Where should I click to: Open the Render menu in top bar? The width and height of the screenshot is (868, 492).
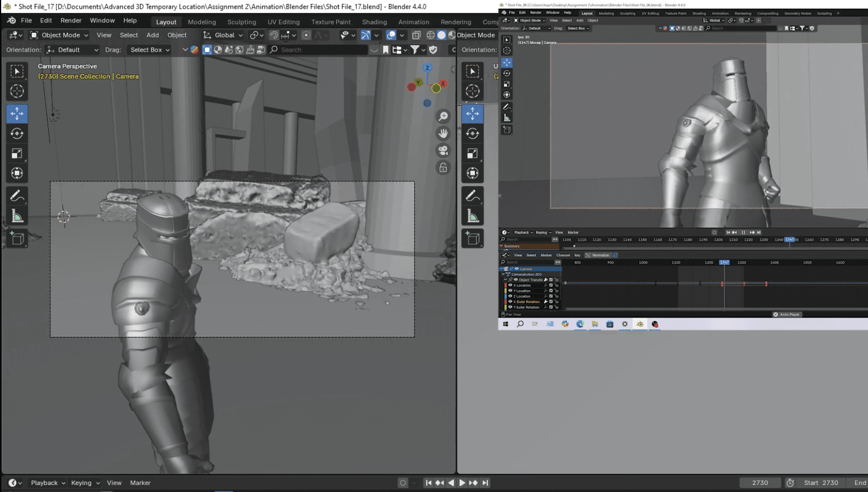coord(71,21)
